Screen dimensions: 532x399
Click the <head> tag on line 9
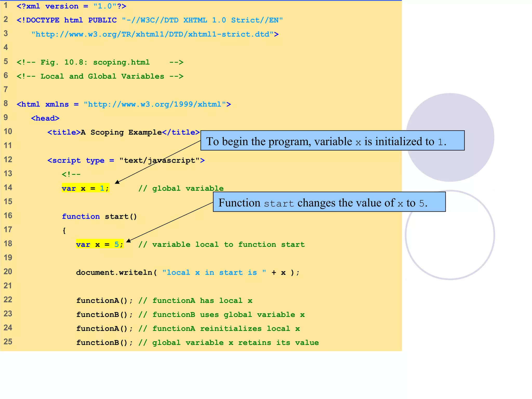pyautogui.click(x=45, y=118)
